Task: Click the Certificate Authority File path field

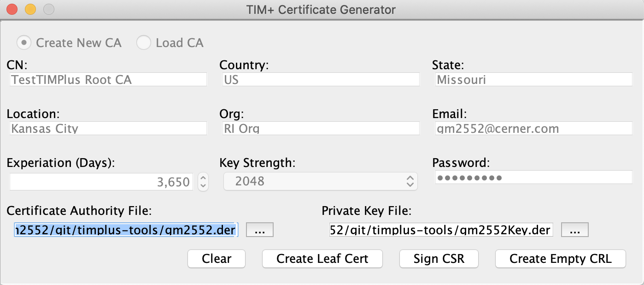Action: click(126, 230)
